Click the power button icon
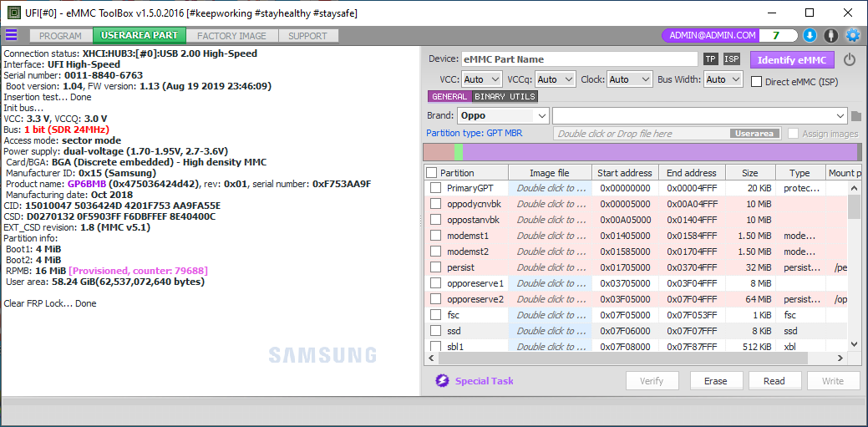This screenshot has width=868, height=427. point(849,59)
